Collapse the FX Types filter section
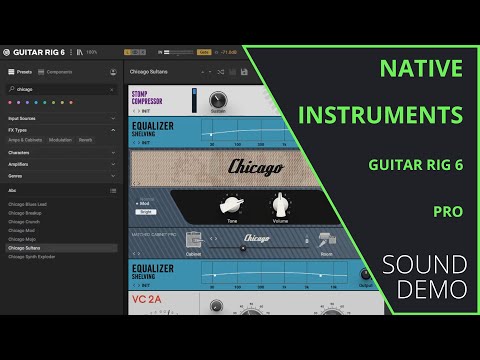The width and height of the screenshot is (480, 360). 62,130
